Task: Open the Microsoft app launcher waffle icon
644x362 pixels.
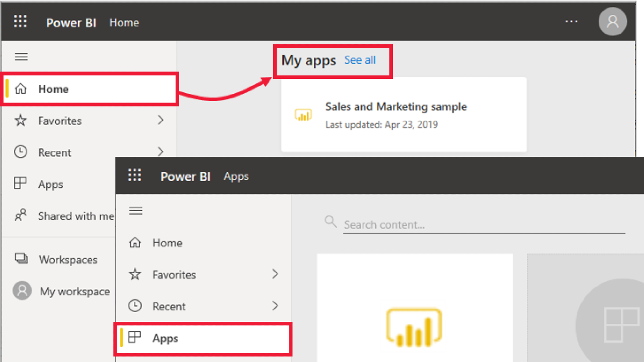Action: (20, 21)
